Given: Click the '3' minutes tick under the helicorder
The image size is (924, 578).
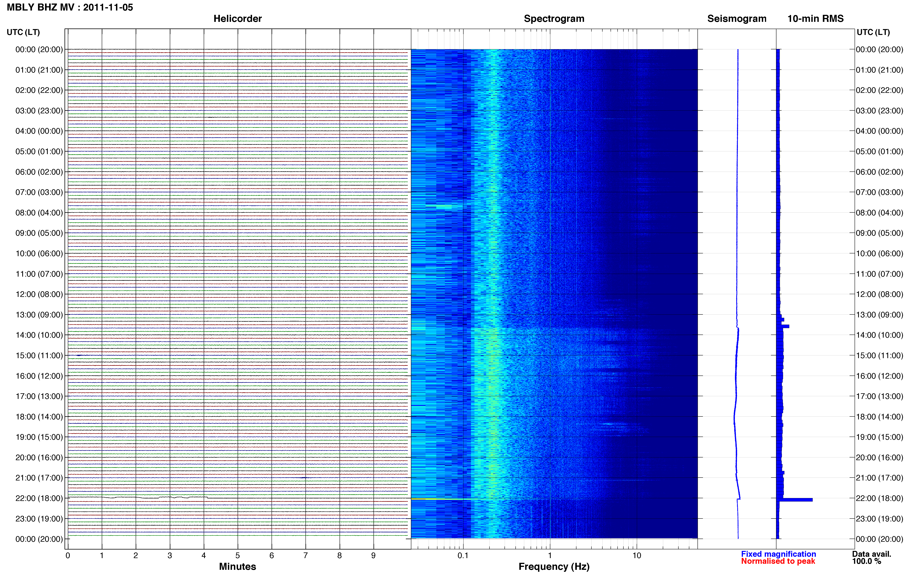Looking at the screenshot, I should [170, 555].
